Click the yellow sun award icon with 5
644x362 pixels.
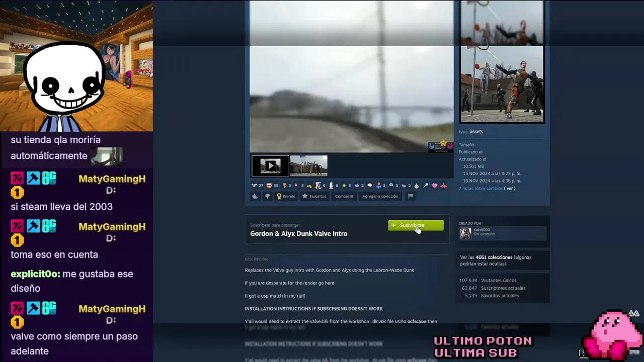(344, 186)
